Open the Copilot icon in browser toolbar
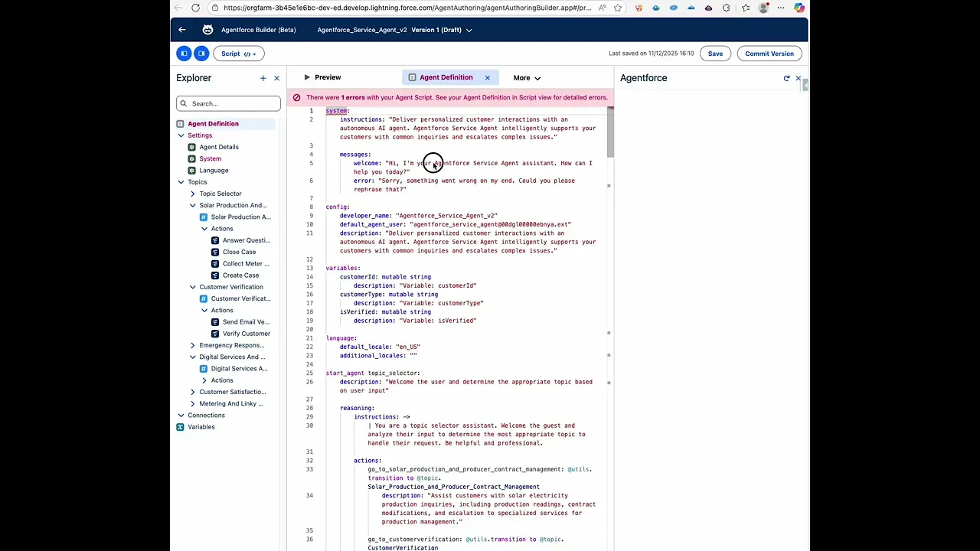 tap(799, 8)
